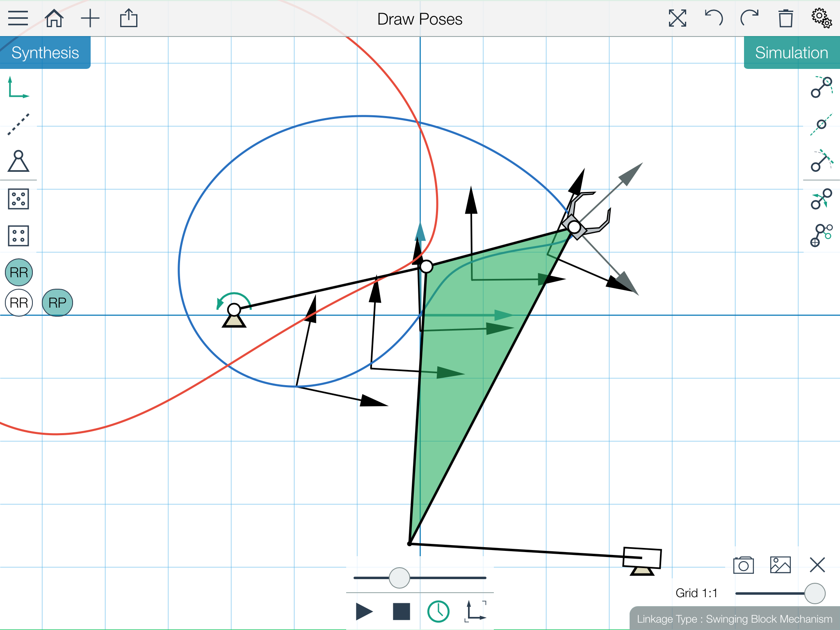
Task: Select the fixed pivot tool
Action: pos(18,161)
